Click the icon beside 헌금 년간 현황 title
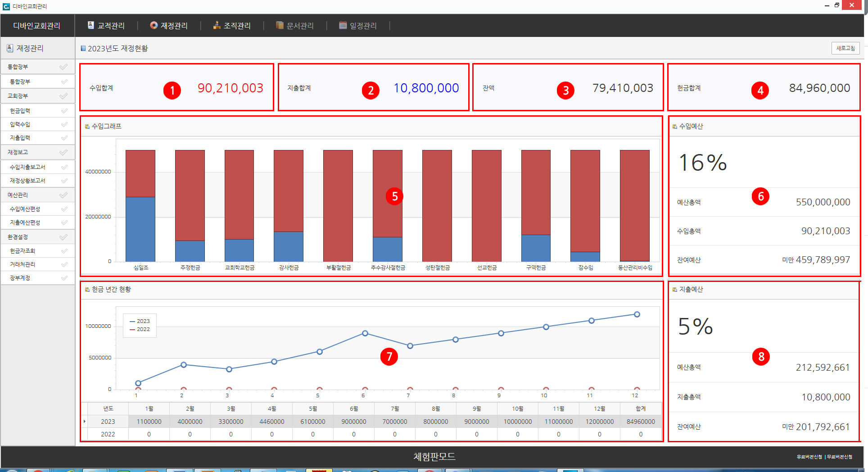 [87, 290]
